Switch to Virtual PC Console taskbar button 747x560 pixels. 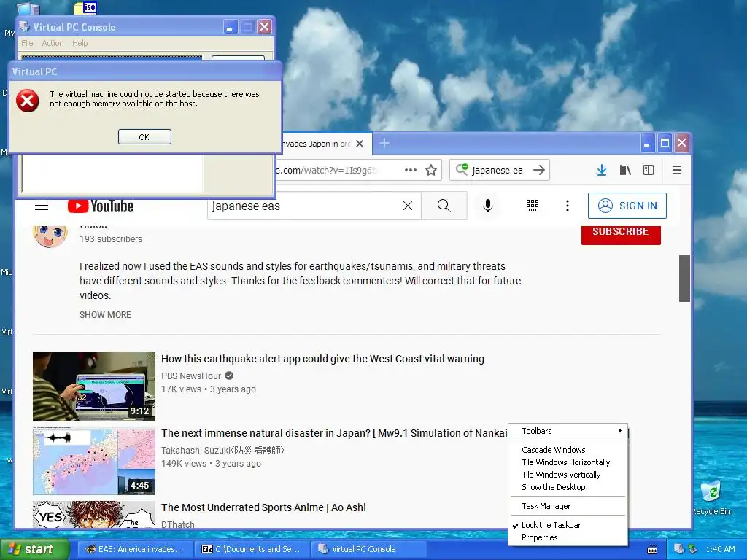tap(368, 549)
